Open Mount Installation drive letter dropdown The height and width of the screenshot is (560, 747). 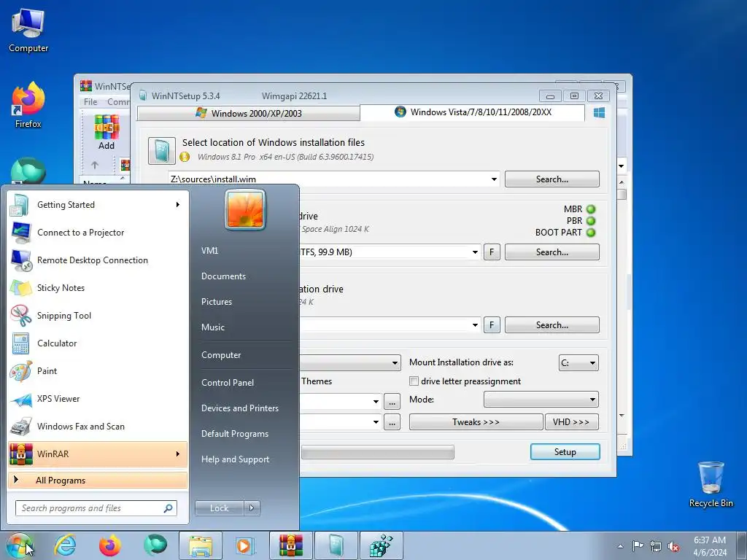578,363
